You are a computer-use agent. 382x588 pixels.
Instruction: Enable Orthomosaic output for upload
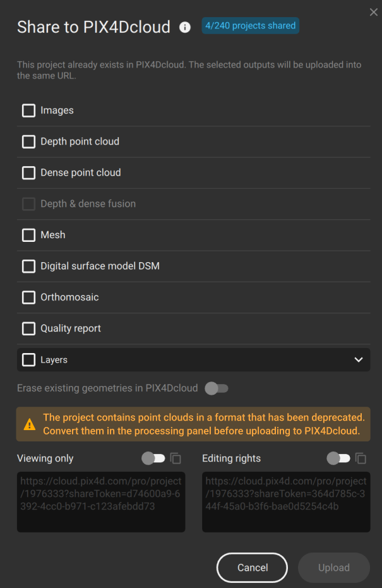coord(28,297)
